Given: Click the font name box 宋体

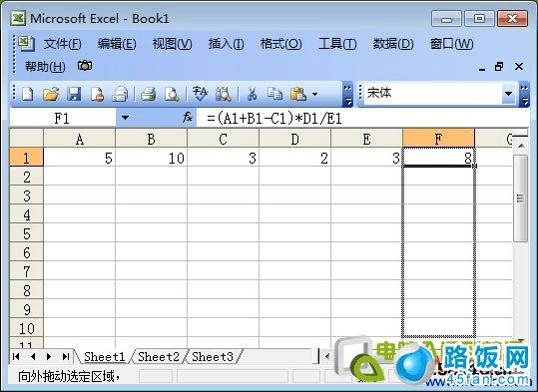Looking at the screenshot, I should pos(433,94).
